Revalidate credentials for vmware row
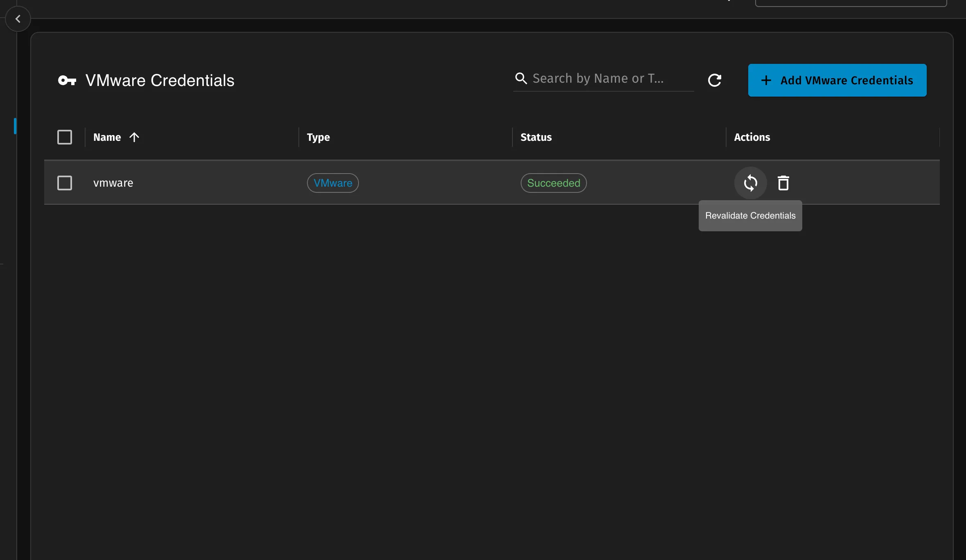The height and width of the screenshot is (560, 966). (x=750, y=183)
